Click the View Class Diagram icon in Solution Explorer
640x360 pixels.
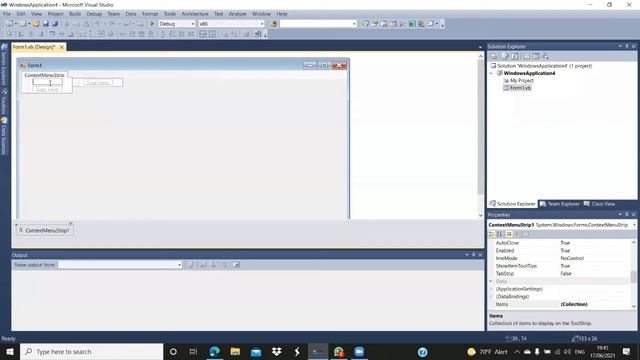[x=545, y=56]
